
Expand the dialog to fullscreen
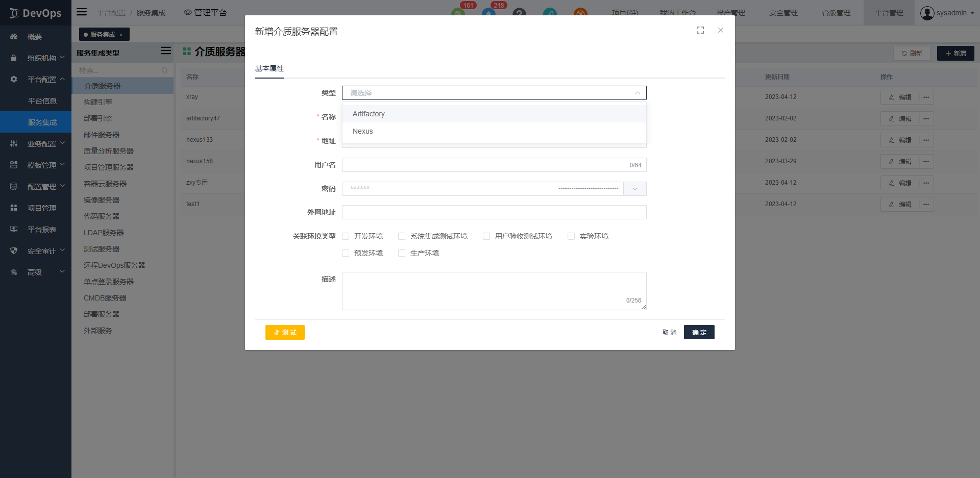pyautogui.click(x=700, y=30)
